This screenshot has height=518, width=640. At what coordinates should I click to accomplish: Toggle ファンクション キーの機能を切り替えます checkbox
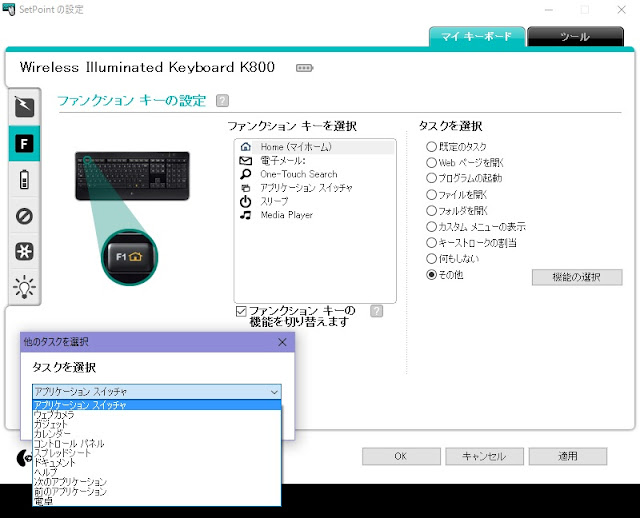pyautogui.click(x=241, y=311)
